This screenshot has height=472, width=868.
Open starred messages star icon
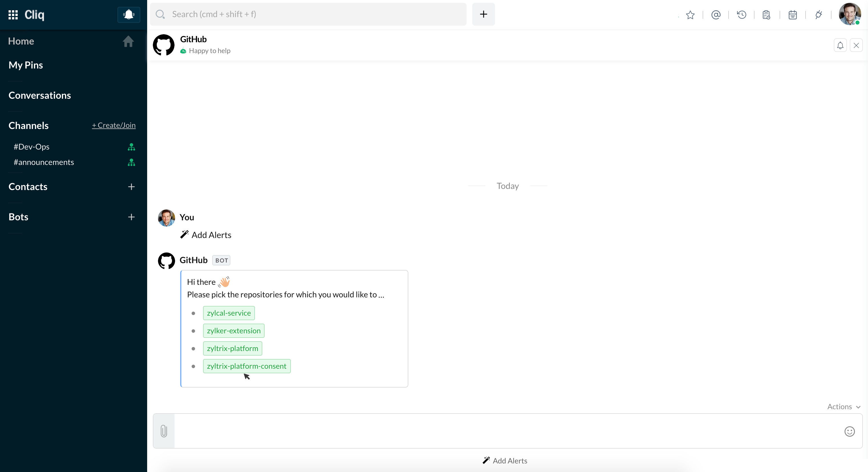[x=690, y=15]
